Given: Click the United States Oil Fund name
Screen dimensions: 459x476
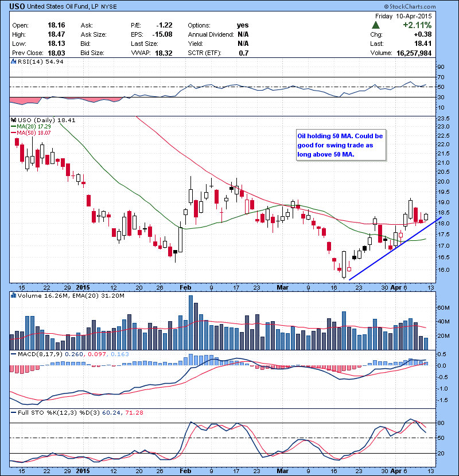Looking at the screenshot, I should pyautogui.click(x=63, y=6).
